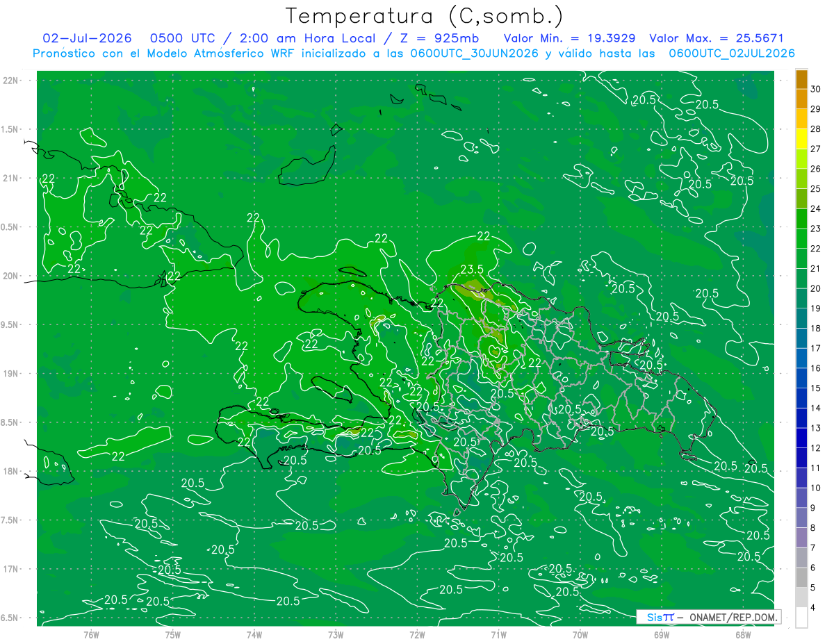Image resolution: width=834 pixels, height=644 pixels.
Task: Click the color scale label "20"
Action: coord(816,288)
